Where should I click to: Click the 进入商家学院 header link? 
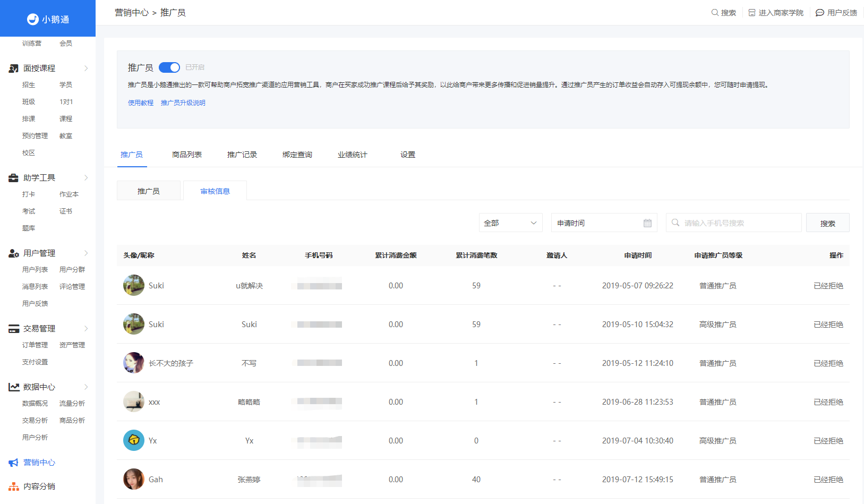pyautogui.click(x=776, y=13)
